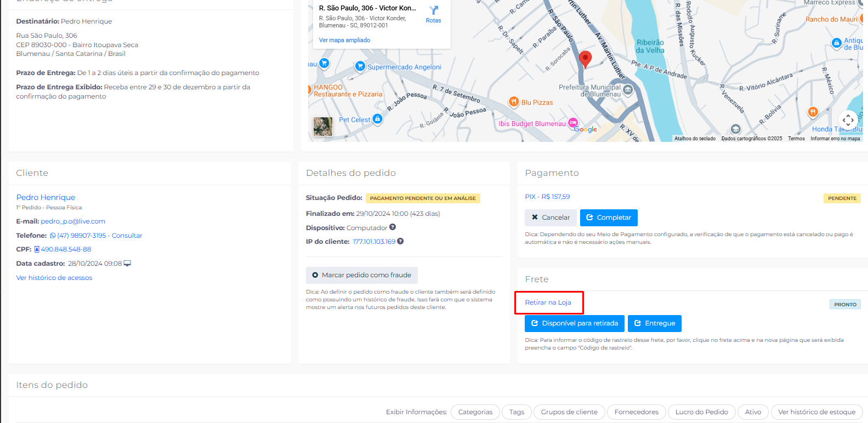Toggle the Ativo info pill
The image size is (868, 423).
point(753,412)
